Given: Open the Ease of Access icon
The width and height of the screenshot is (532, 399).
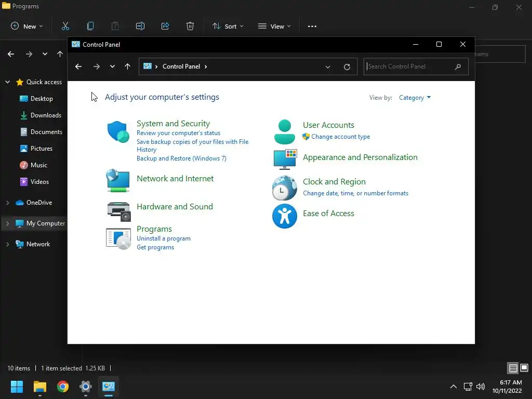Looking at the screenshot, I should [284, 216].
